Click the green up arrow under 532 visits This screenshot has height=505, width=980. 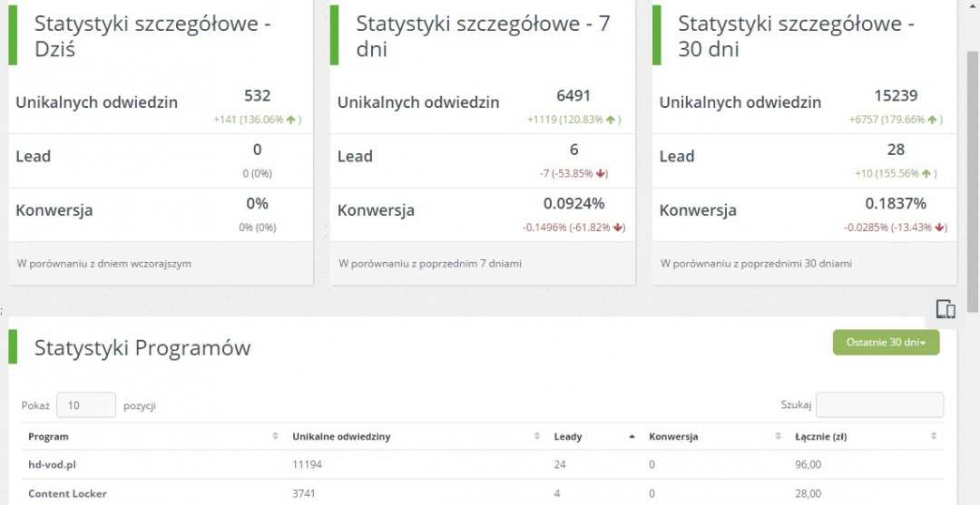pyautogui.click(x=290, y=120)
